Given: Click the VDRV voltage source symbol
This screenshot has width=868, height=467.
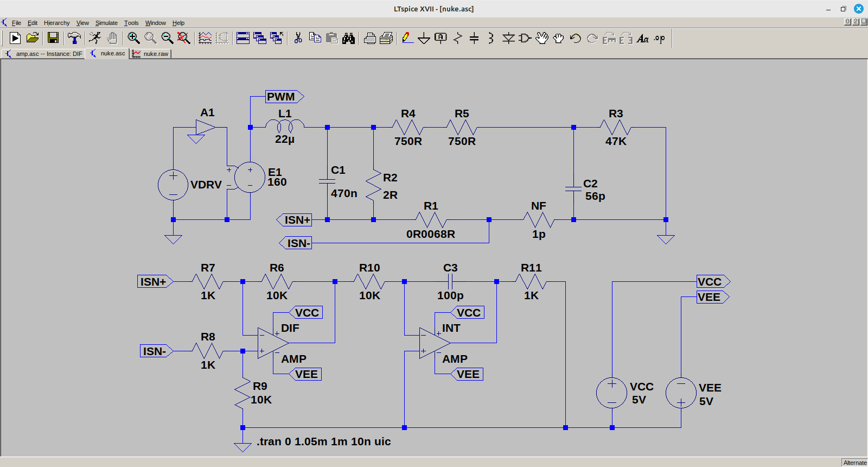Looking at the screenshot, I should [173, 185].
